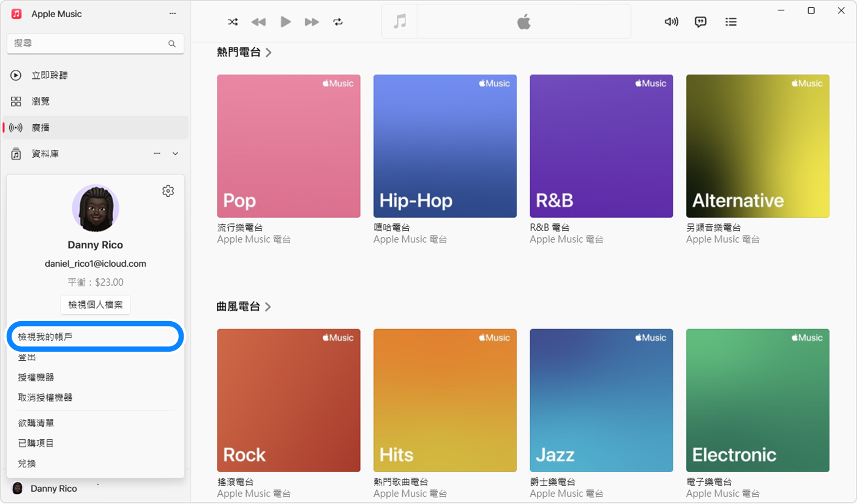857x504 pixels.
Task: Click 流行樂電台 title link
Action: [240, 228]
